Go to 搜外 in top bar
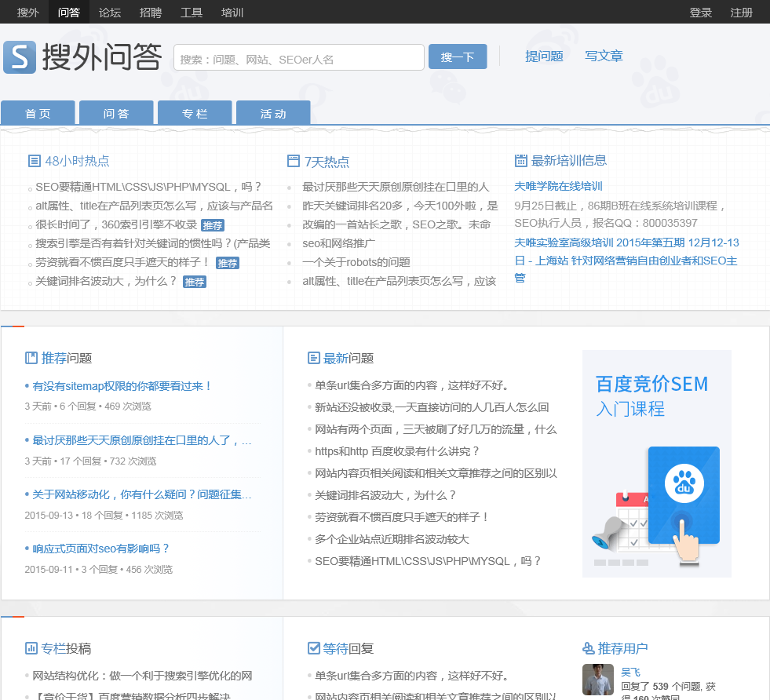Image resolution: width=770 pixels, height=700 pixels. coord(27,13)
